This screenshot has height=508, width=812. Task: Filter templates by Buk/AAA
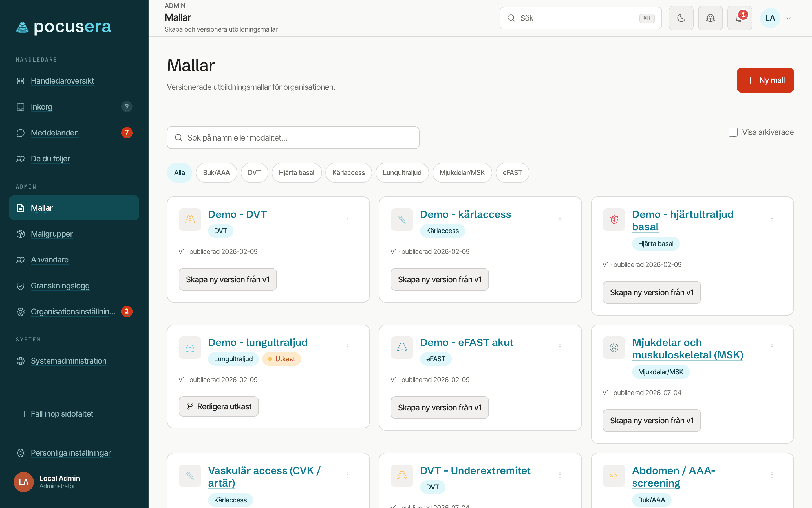pos(217,173)
